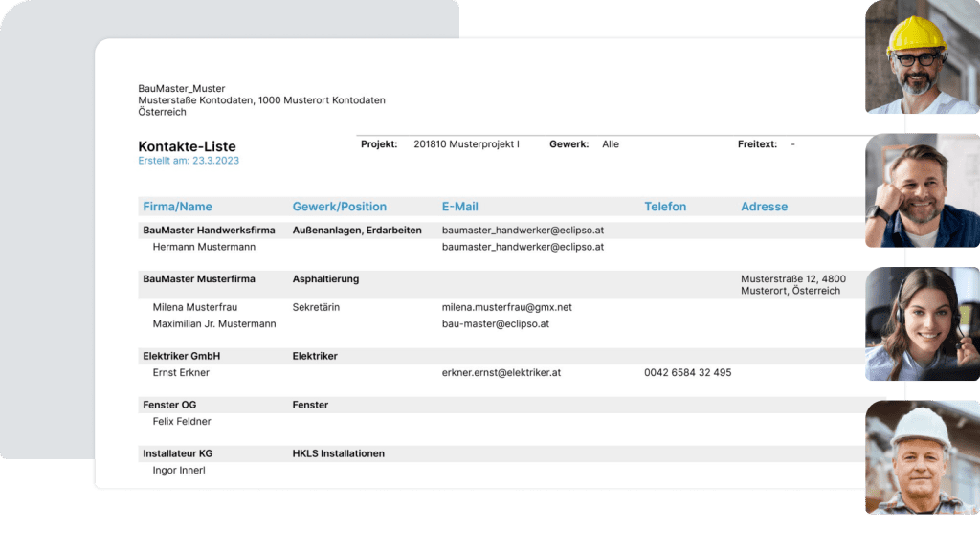Viewport: 980px width, 551px height.
Task: Sort the Firma/Name column header
Action: 176,207
